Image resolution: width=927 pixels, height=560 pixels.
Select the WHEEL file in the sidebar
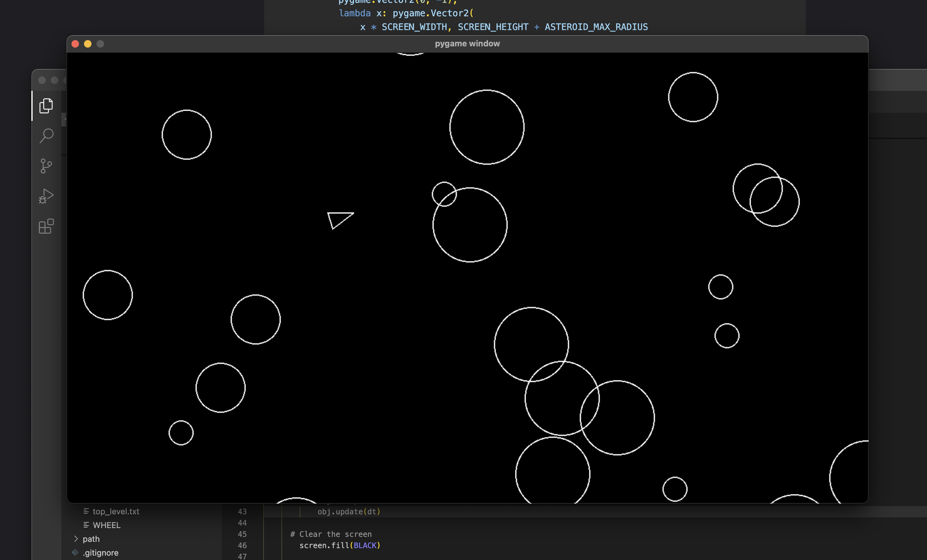coord(107,525)
